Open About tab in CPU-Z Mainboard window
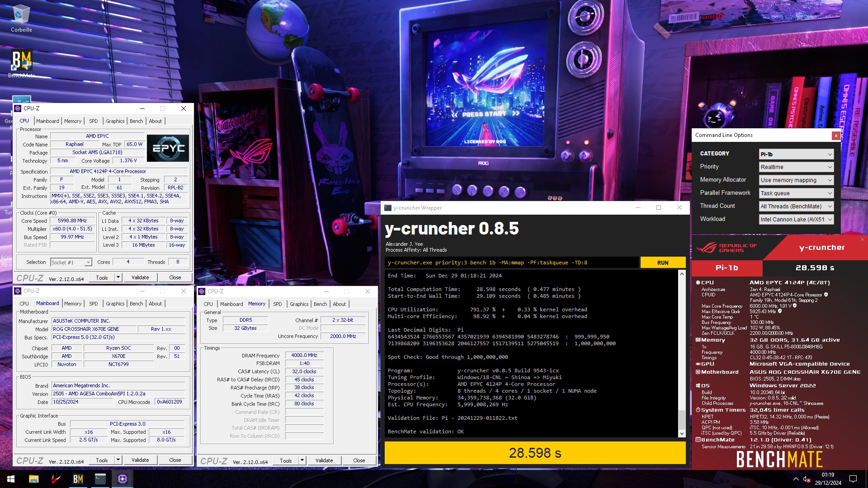 click(155, 304)
